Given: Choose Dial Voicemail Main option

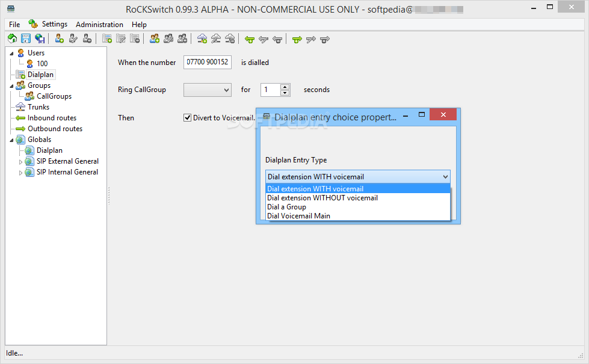Looking at the screenshot, I should pyautogui.click(x=357, y=215).
